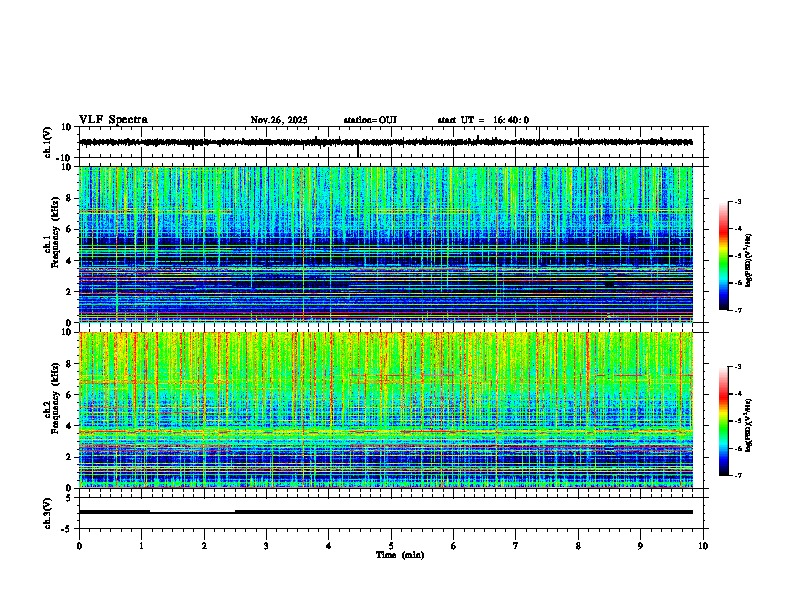Click the "start UT = 16:40:0" header text
The width and height of the screenshot is (792, 612).
click(x=483, y=120)
